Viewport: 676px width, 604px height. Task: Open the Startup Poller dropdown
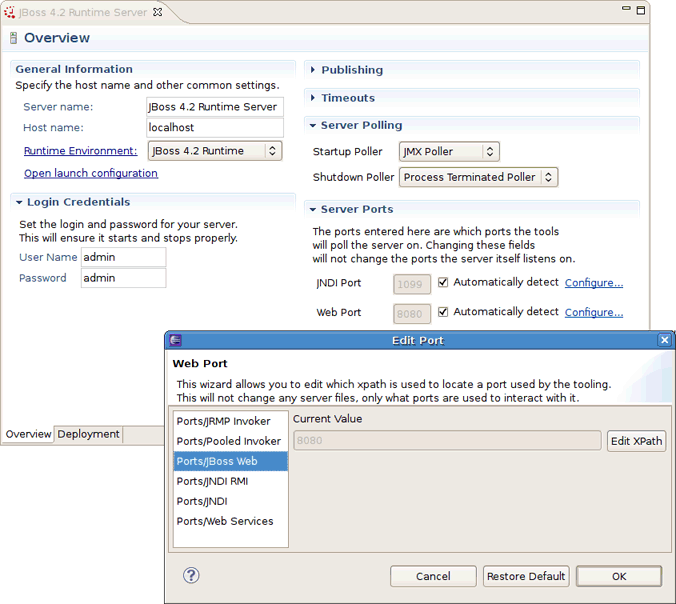449,152
